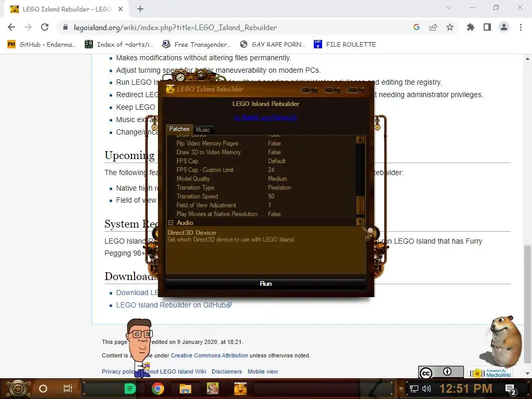The width and height of the screenshot is (532, 399).
Task: Select Play Movies at Native Resolution row
Action: coord(261,214)
